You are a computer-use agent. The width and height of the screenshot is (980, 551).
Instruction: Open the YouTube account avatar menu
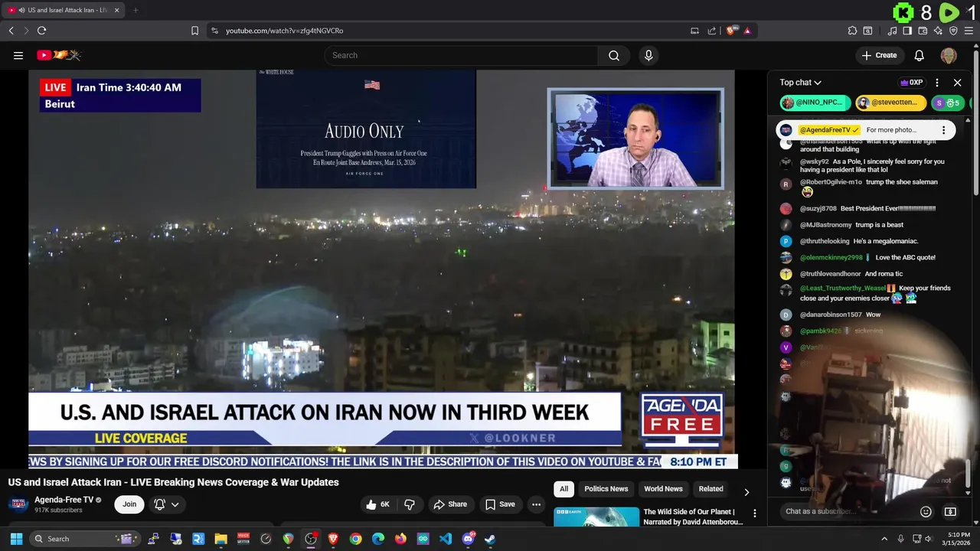coord(949,55)
